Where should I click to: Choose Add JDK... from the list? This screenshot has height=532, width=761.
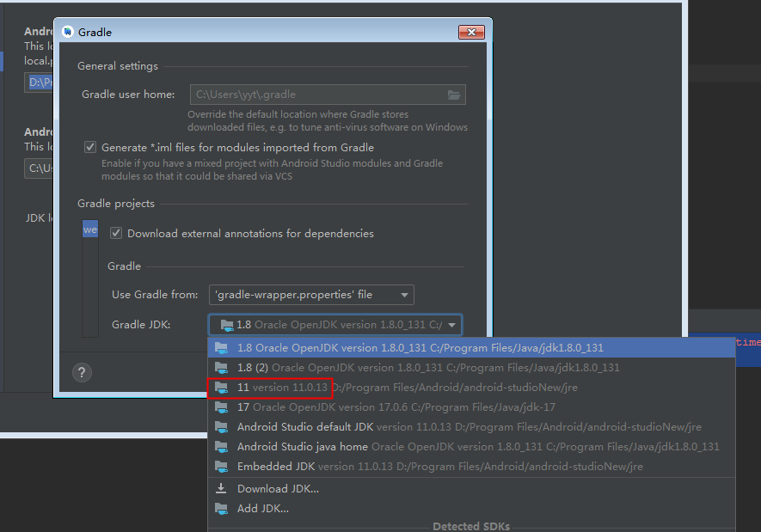tap(262, 508)
